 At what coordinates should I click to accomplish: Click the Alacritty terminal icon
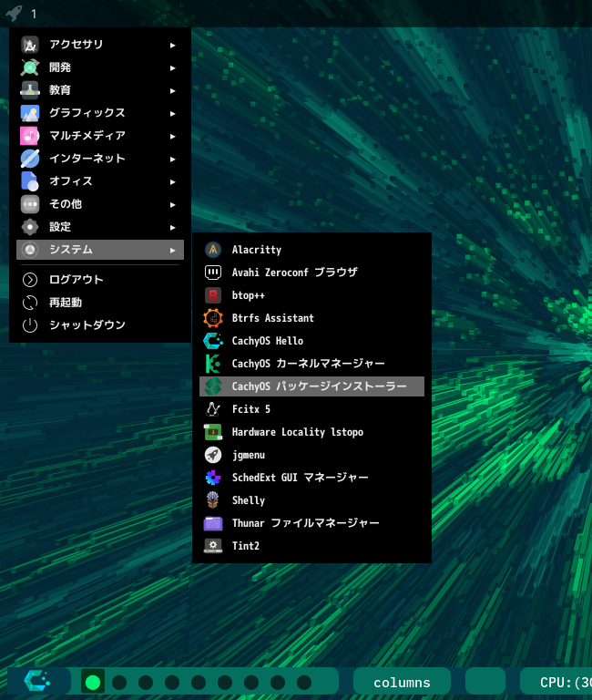point(213,250)
